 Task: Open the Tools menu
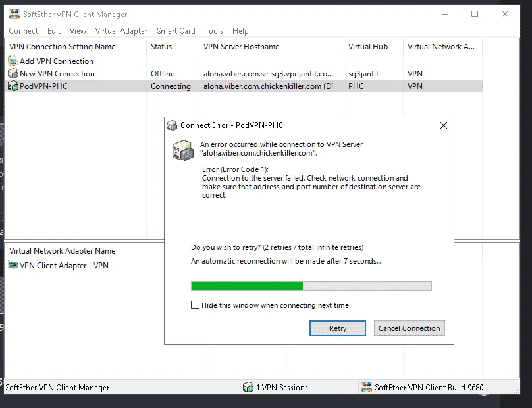(x=214, y=31)
